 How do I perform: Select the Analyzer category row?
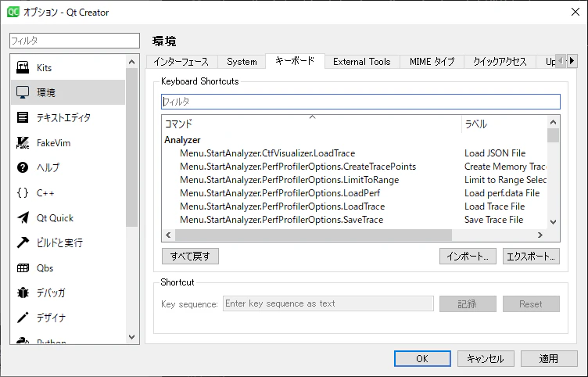354,140
